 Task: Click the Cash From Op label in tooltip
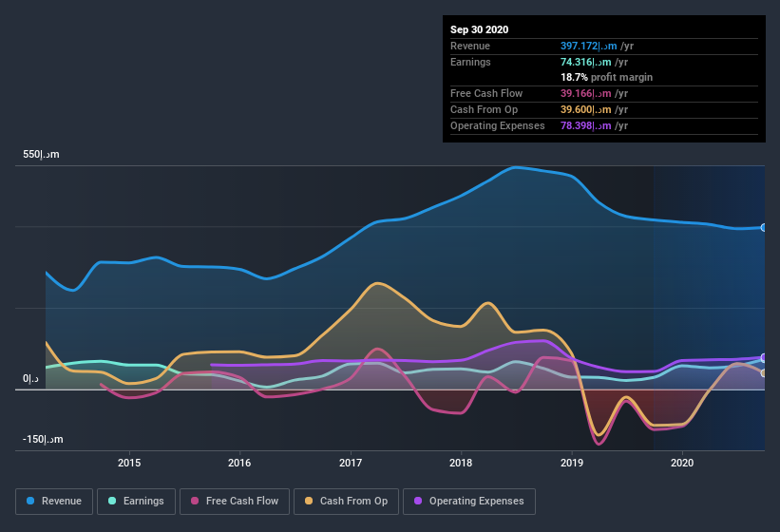(484, 110)
